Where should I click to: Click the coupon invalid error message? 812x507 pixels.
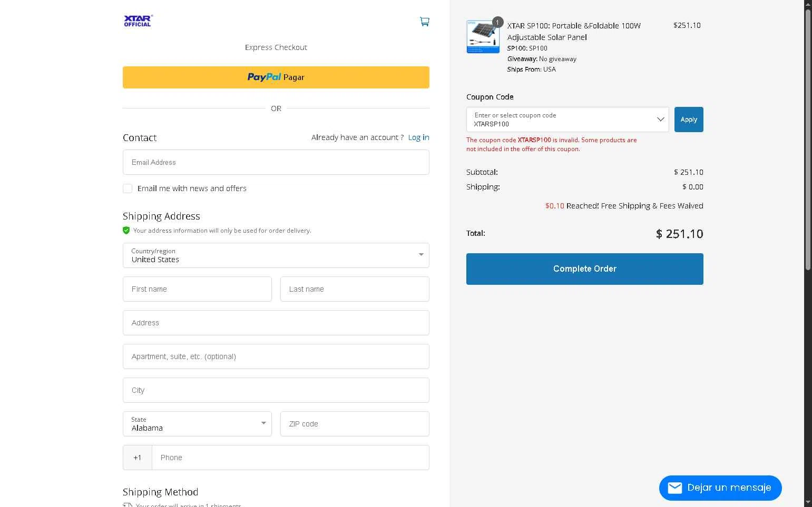(x=552, y=144)
